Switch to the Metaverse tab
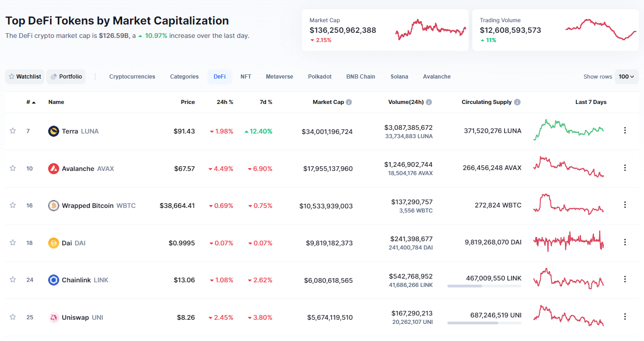 [279, 76]
